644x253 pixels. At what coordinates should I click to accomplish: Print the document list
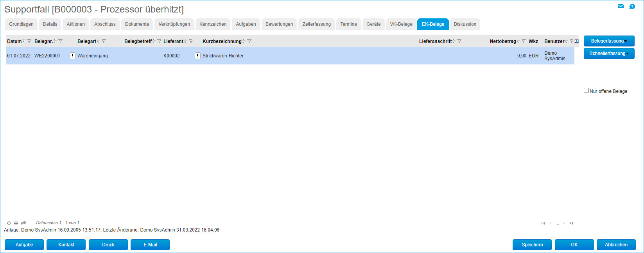(16, 223)
